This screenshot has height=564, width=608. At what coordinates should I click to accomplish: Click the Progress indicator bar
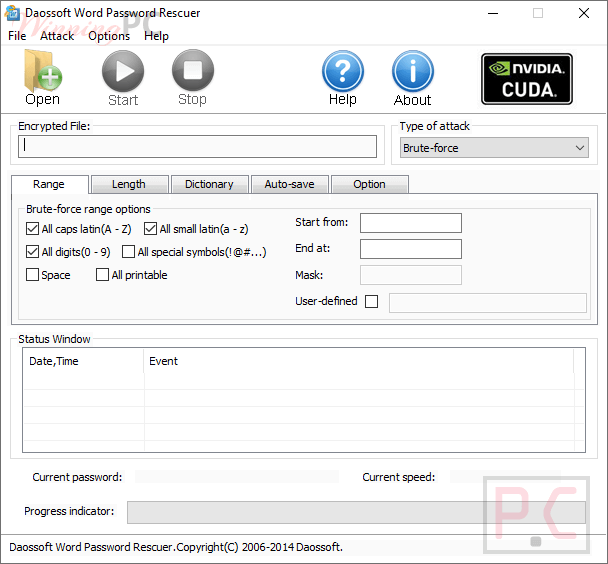pos(356,512)
